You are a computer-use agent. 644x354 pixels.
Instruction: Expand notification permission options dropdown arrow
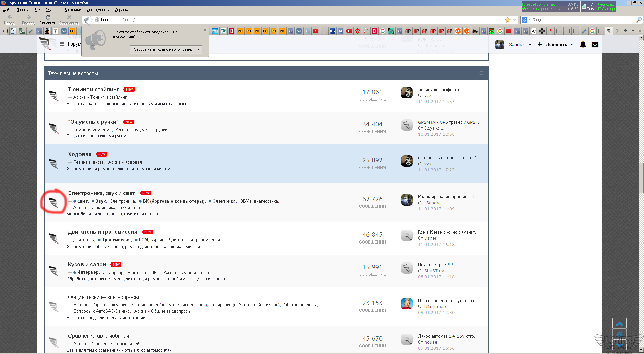(x=199, y=49)
